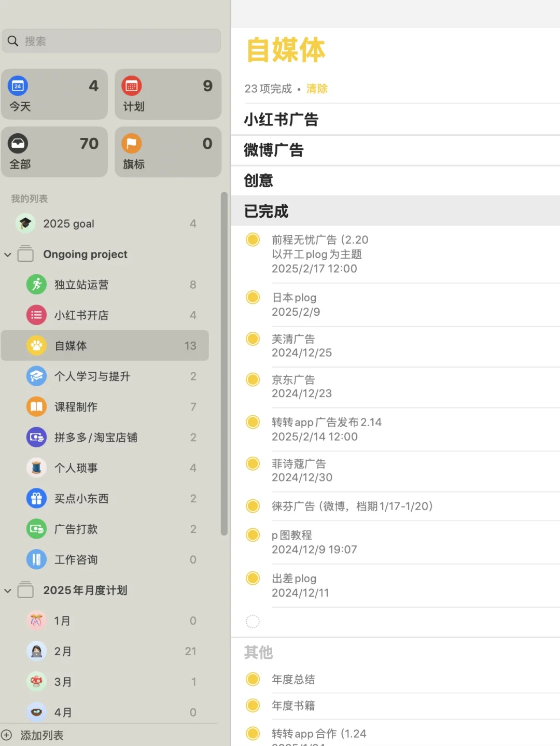Select the 2025 goal graduation cap icon
Image resolution: width=560 pixels, height=746 pixels.
pyautogui.click(x=25, y=223)
